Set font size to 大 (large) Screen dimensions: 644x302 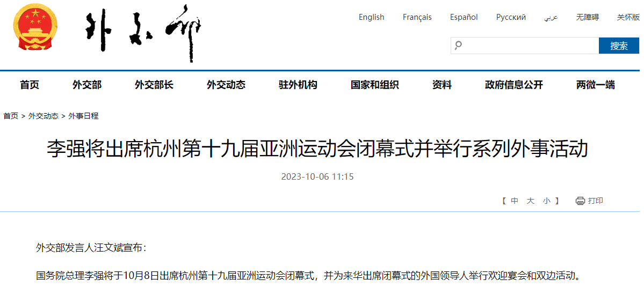pyautogui.click(x=531, y=201)
